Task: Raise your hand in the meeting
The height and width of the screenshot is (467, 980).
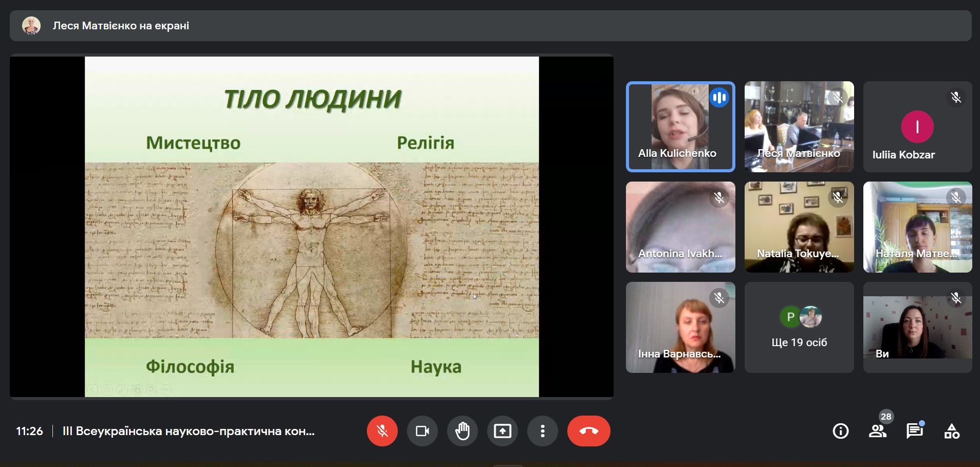Action: pos(462,431)
